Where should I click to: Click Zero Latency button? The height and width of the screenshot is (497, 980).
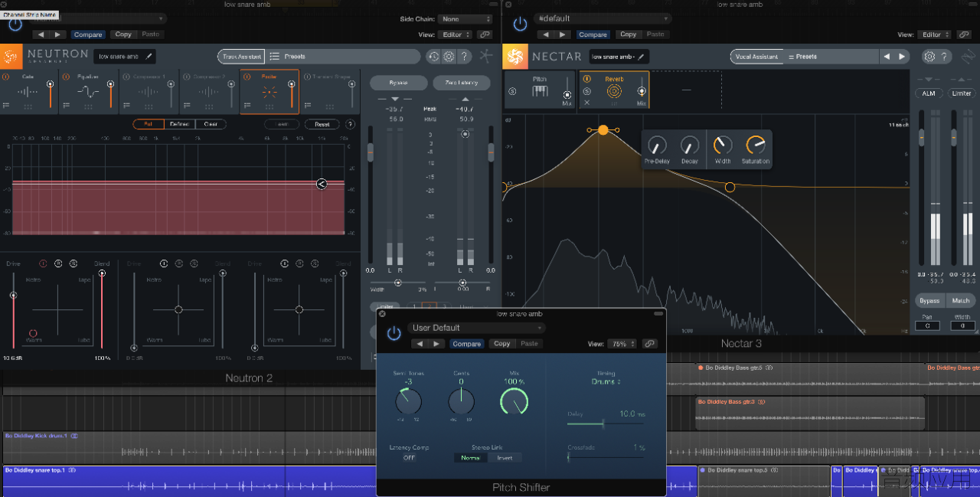[462, 83]
